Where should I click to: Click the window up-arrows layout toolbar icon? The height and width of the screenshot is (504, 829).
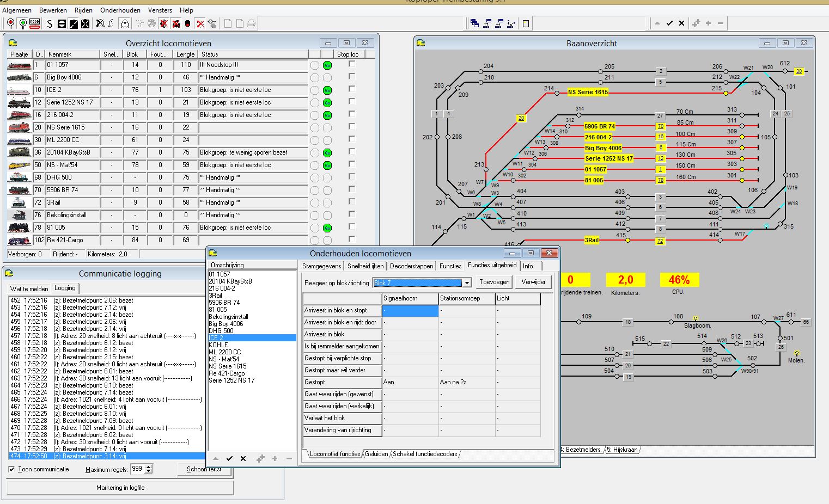[487, 23]
